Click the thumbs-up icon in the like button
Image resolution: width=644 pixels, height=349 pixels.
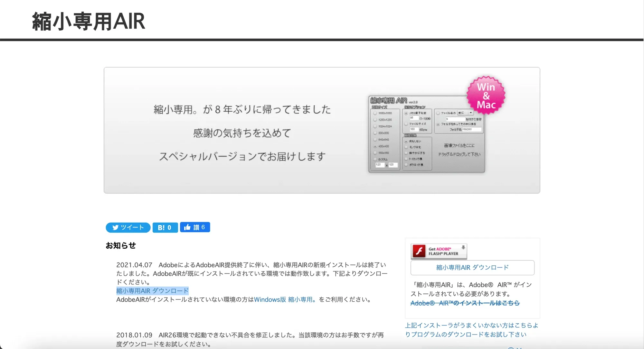[x=187, y=227]
